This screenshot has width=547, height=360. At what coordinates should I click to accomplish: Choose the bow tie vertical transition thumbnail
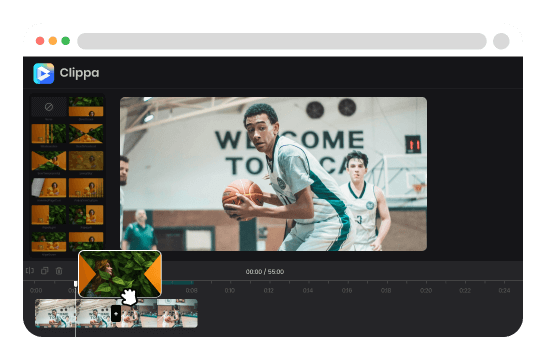coord(86,133)
